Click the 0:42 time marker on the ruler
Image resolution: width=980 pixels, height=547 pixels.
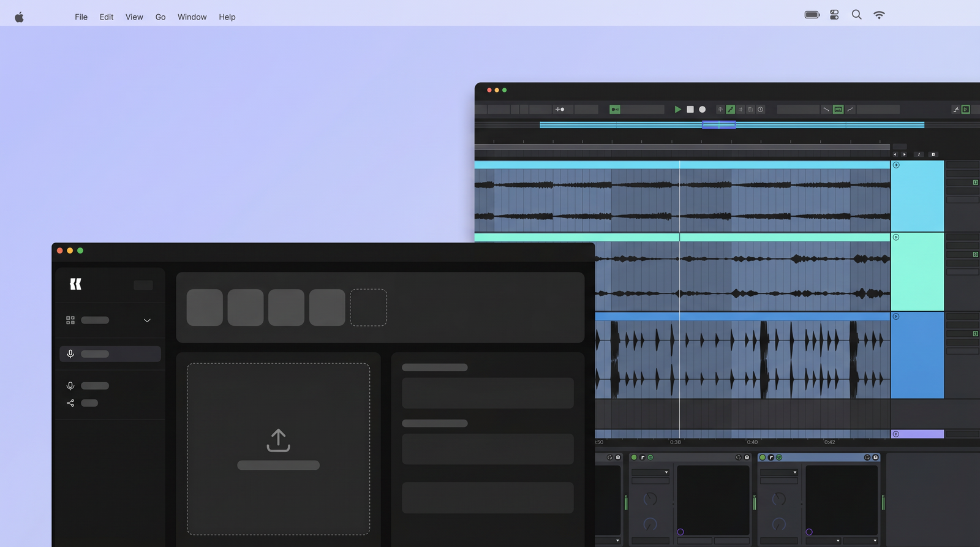(x=829, y=442)
